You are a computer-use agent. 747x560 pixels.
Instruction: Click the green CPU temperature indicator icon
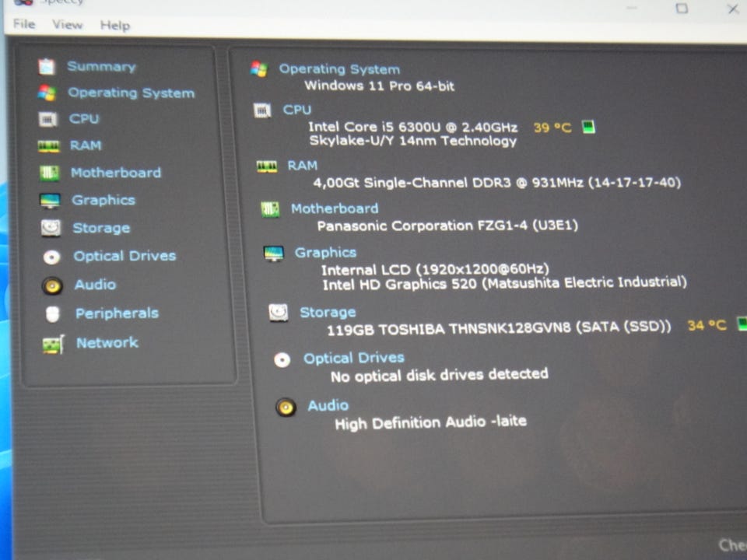[589, 127]
